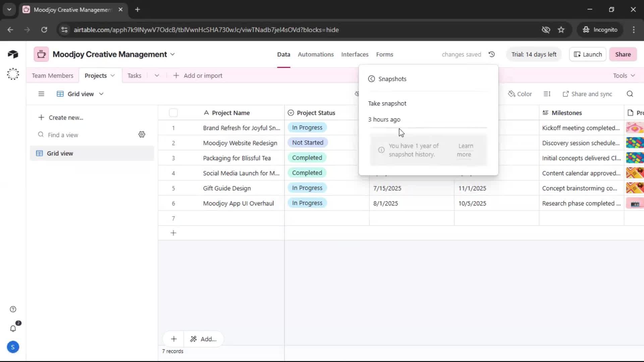The height and width of the screenshot is (362, 644).
Task: Switch to the Data tab
Action: pos(283,54)
